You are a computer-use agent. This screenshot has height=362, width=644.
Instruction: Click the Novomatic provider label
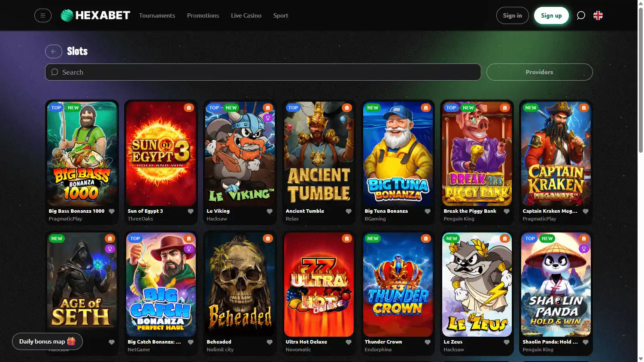pyautogui.click(x=298, y=350)
